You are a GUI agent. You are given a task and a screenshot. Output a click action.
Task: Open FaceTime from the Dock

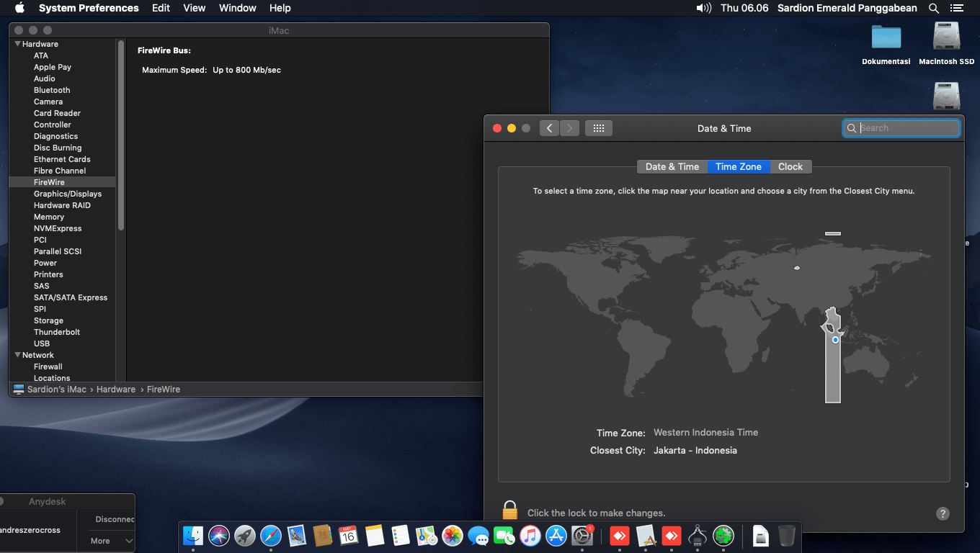click(x=504, y=535)
